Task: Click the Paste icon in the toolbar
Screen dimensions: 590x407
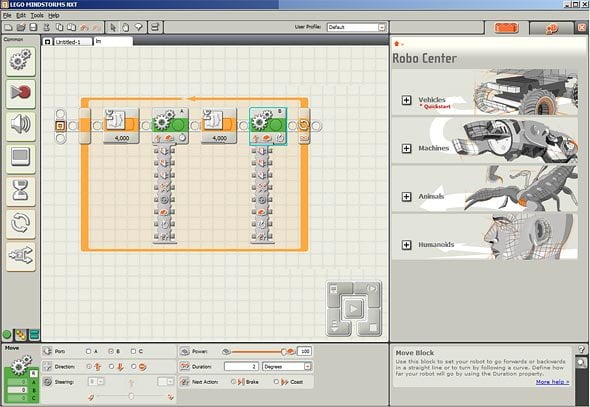Action: coord(71,27)
